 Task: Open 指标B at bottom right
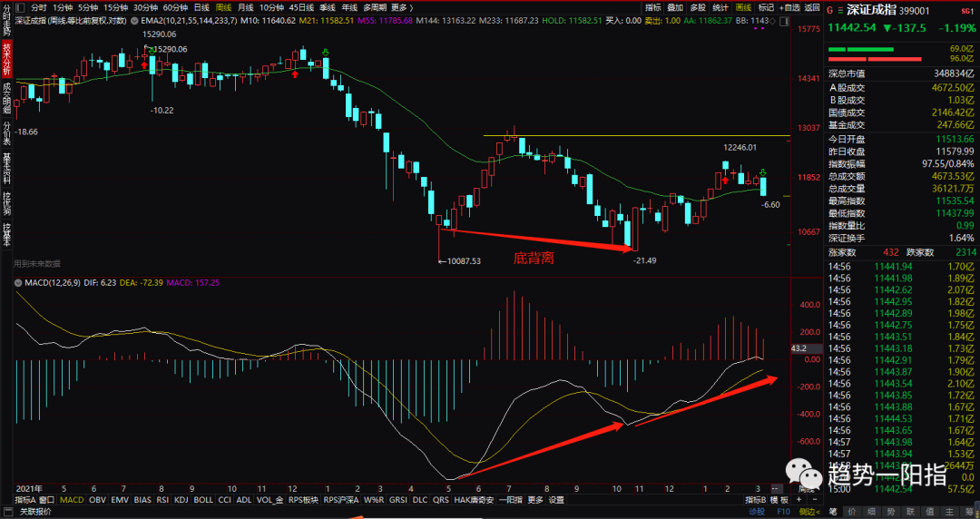[x=755, y=500]
